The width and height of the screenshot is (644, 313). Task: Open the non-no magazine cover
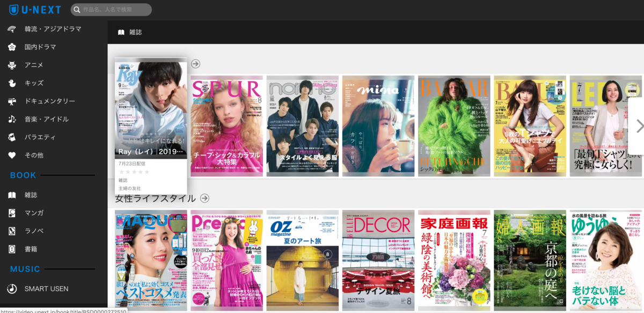point(303,126)
